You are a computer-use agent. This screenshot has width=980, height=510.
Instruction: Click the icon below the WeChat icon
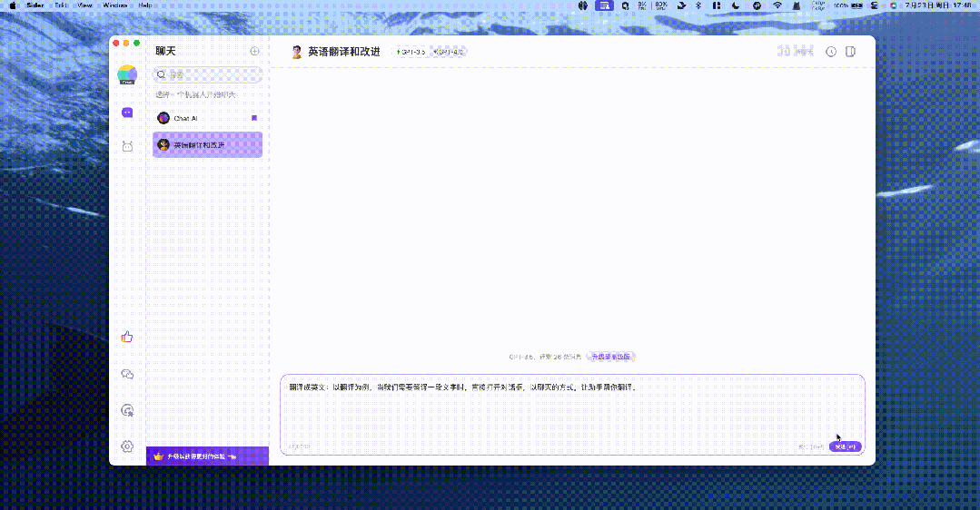[127, 410]
